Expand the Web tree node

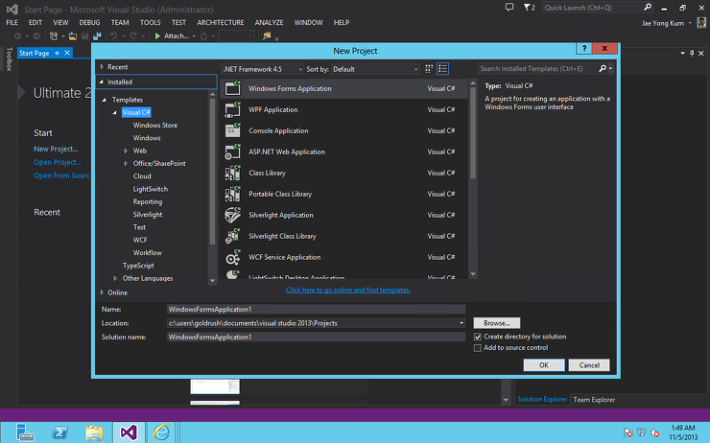[x=126, y=151]
